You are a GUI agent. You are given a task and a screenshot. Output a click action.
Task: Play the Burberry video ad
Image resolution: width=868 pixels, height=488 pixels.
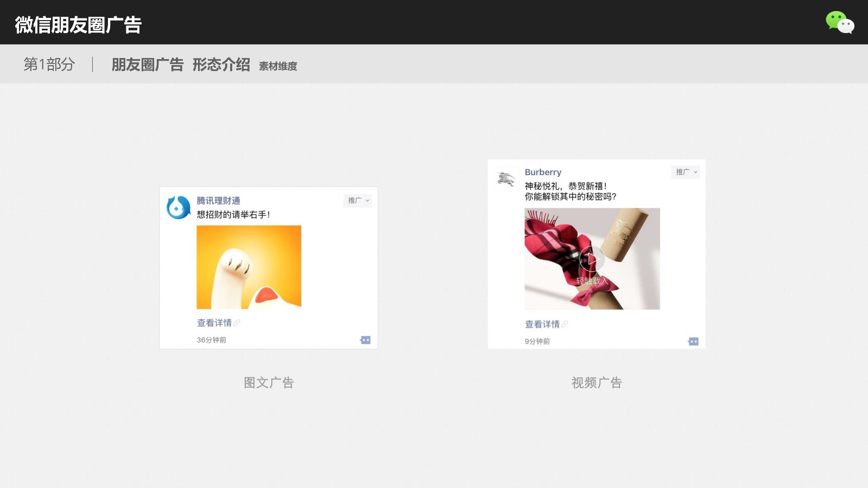[592, 259]
